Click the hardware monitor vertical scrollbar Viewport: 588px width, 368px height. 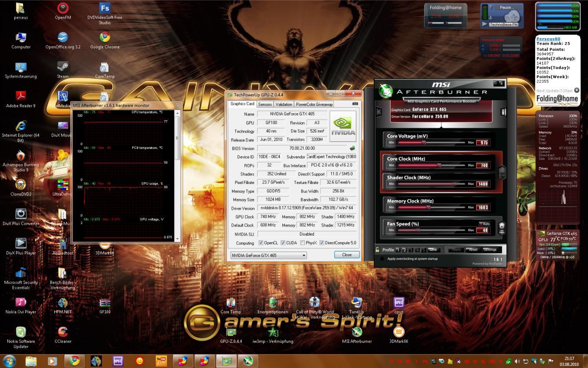pyautogui.click(x=177, y=175)
